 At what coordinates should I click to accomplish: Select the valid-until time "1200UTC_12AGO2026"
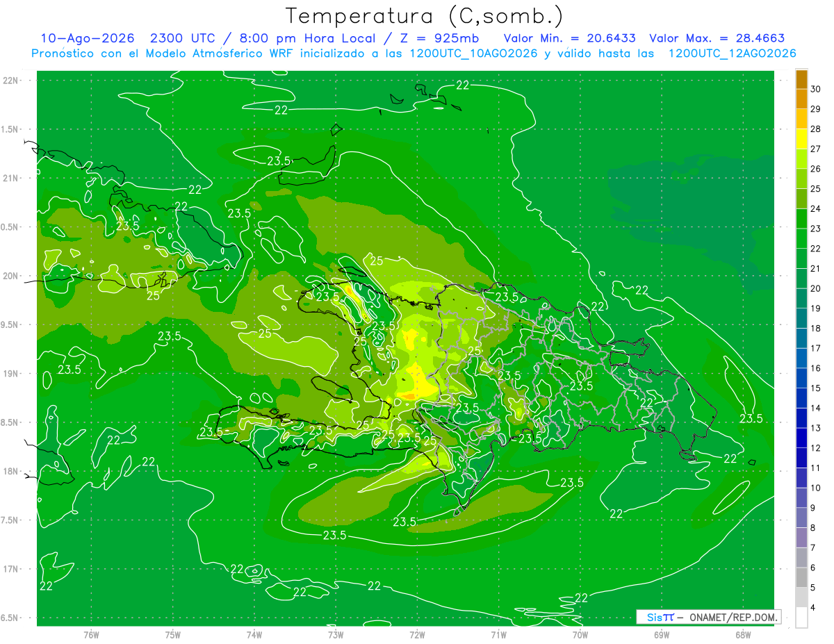[x=732, y=53]
